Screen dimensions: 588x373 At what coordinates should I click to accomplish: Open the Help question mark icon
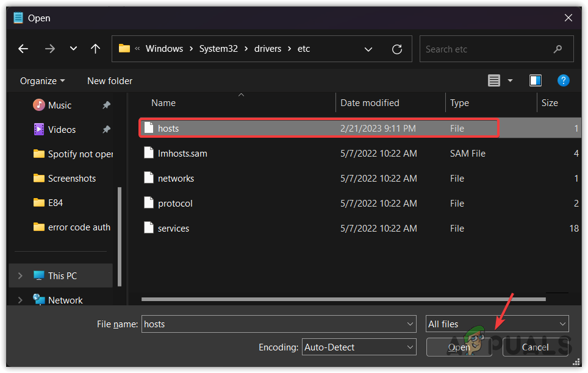pos(564,80)
